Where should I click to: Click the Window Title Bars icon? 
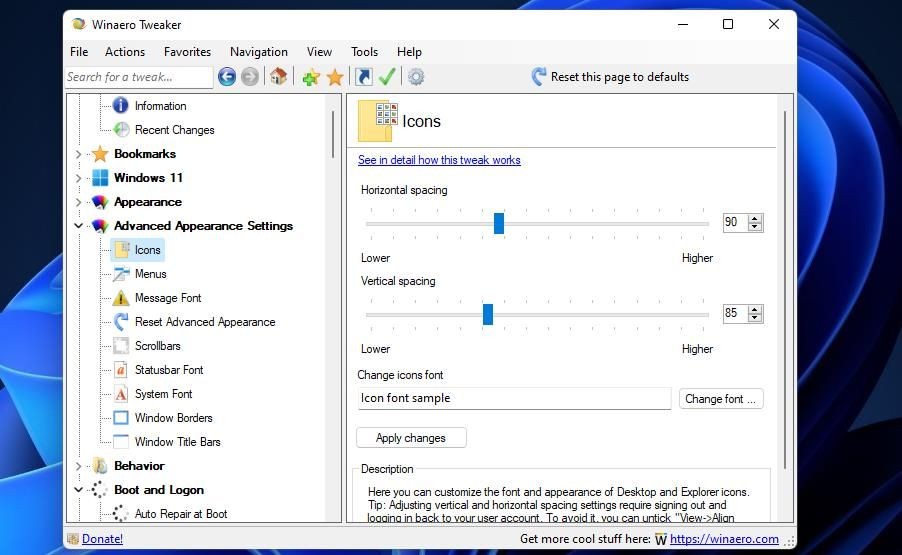pyautogui.click(x=121, y=442)
